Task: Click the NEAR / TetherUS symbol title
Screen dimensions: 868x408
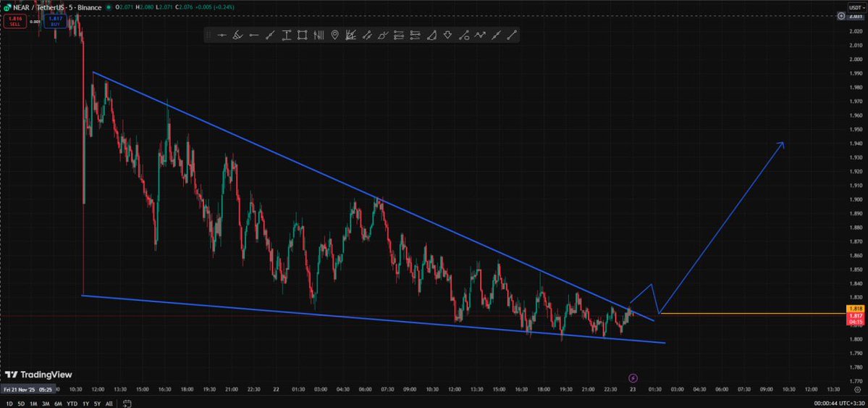Action: click(57, 8)
